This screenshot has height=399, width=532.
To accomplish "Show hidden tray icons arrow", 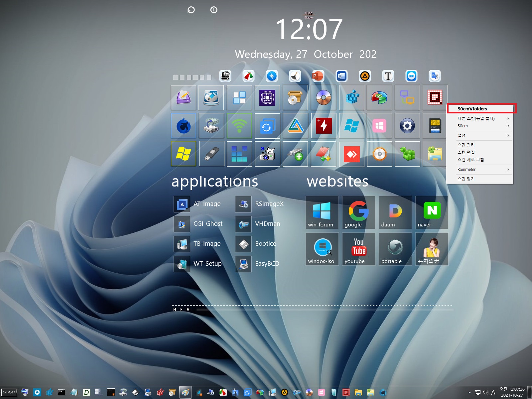I will click(469, 392).
